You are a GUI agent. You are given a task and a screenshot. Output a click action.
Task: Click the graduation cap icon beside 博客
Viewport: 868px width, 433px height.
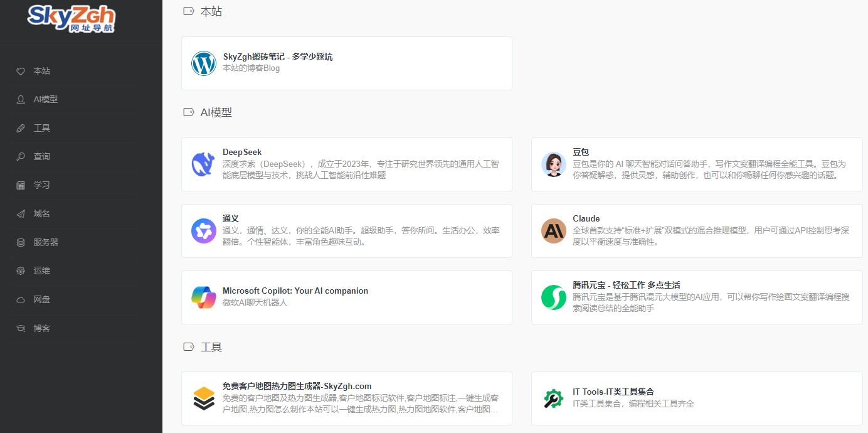click(21, 328)
